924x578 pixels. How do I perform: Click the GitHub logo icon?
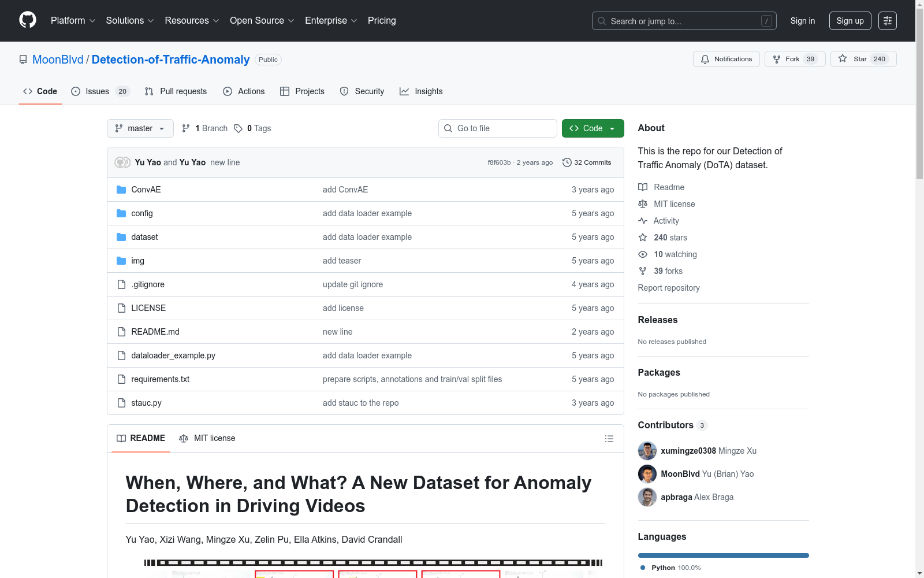pyautogui.click(x=28, y=20)
